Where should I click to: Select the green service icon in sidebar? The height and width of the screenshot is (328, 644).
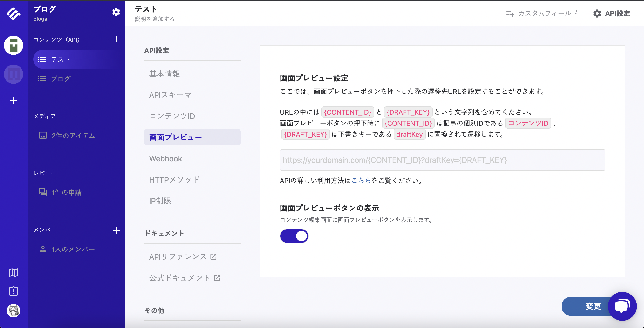pyautogui.click(x=14, y=45)
